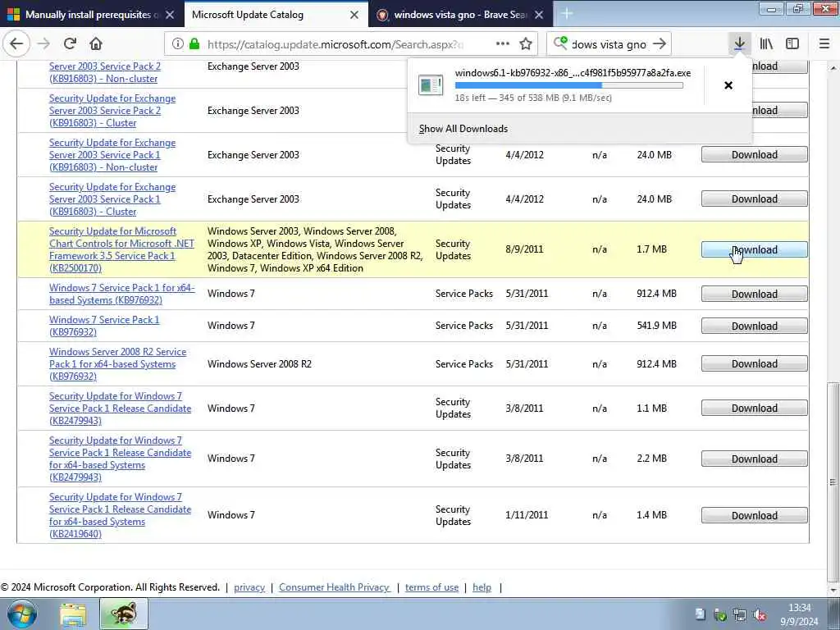Open the Windows Start orb

21,614
